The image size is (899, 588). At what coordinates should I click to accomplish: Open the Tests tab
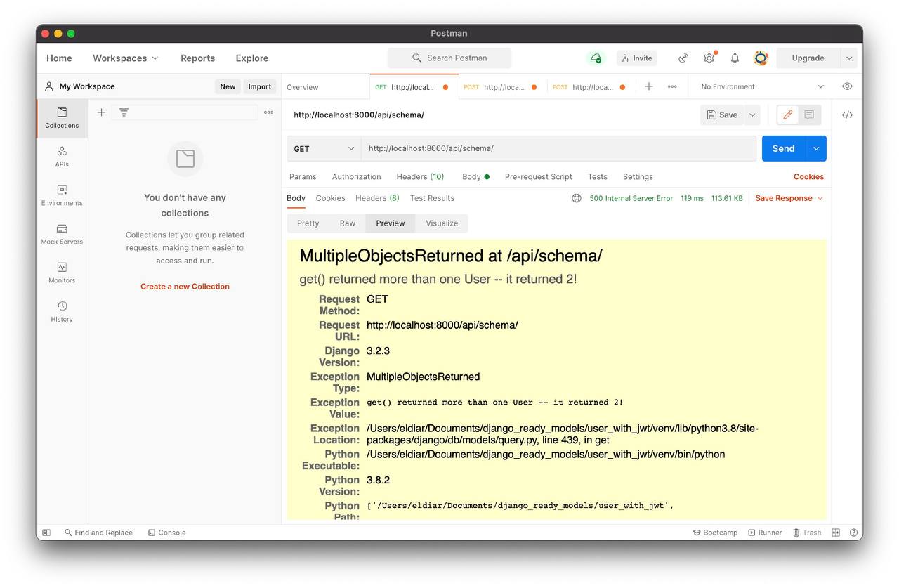[x=598, y=177]
